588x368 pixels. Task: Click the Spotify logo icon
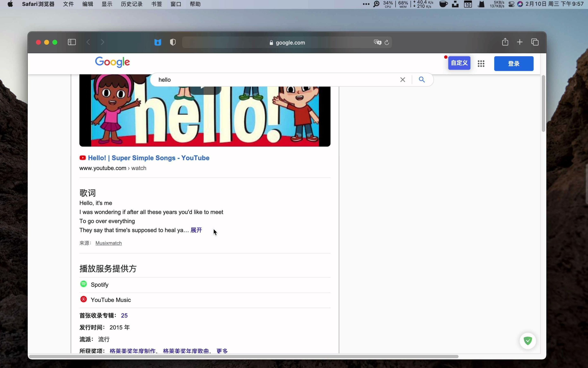(x=83, y=284)
